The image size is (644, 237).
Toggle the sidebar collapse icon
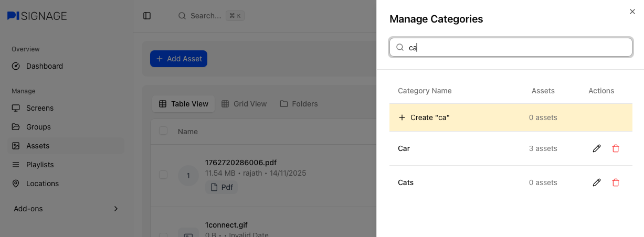pyautogui.click(x=147, y=16)
